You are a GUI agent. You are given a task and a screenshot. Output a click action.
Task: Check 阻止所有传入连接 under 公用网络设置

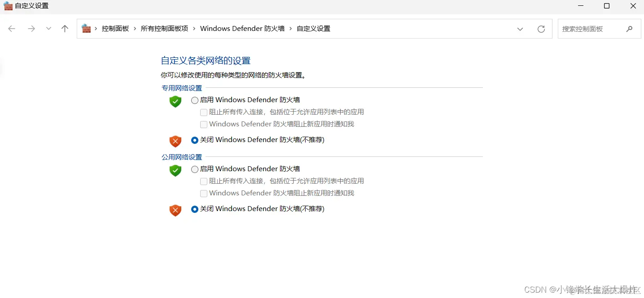(204, 181)
